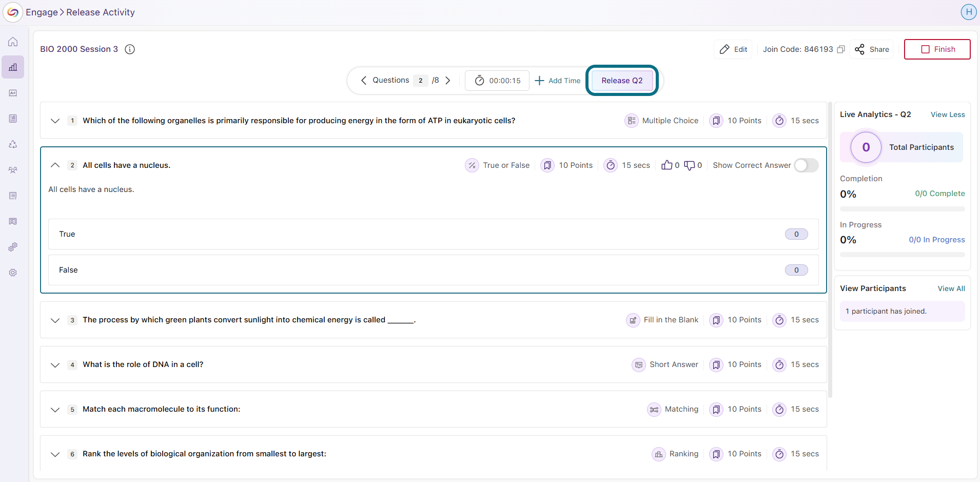Click the In Progress progress bar
The height and width of the screenshot is (482, 980).
coord(902,255)
